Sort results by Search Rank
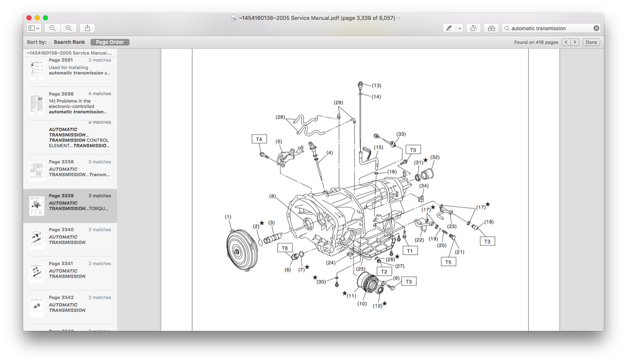Screen dimensions: 627x364 pos(69,42)
